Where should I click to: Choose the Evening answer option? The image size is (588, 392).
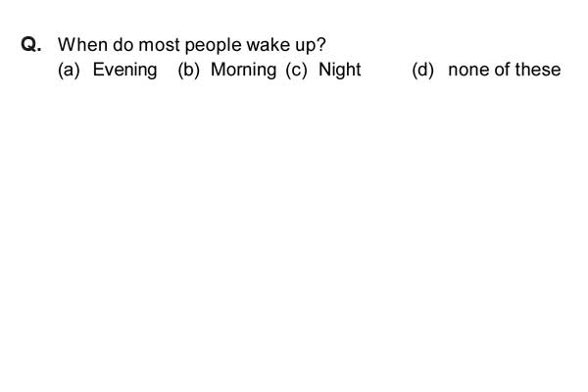point(124,71)
